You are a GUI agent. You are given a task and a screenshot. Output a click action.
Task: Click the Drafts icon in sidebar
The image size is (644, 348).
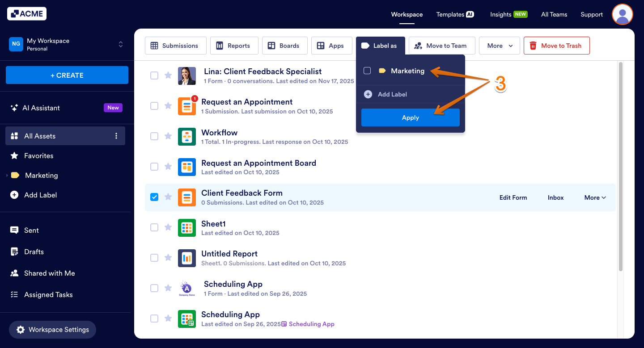click(14, 252)
